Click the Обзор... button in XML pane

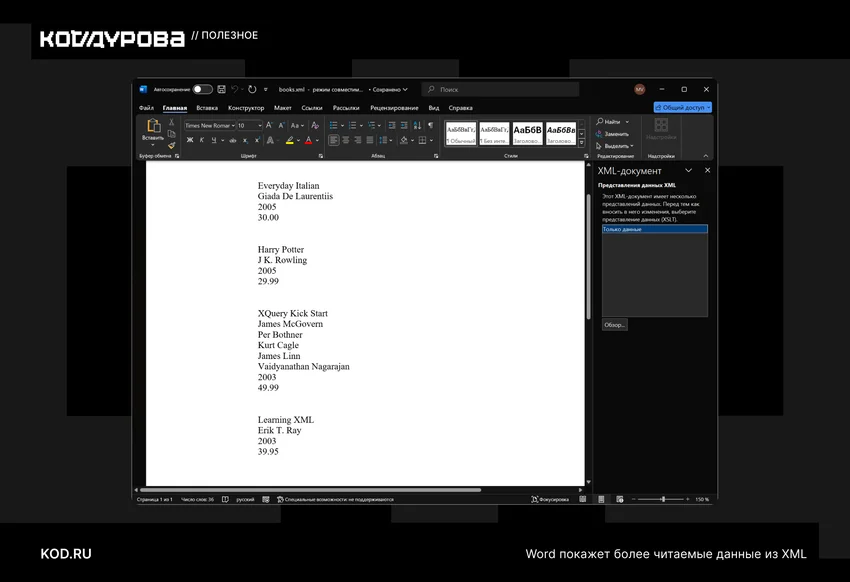pos(615,325)
